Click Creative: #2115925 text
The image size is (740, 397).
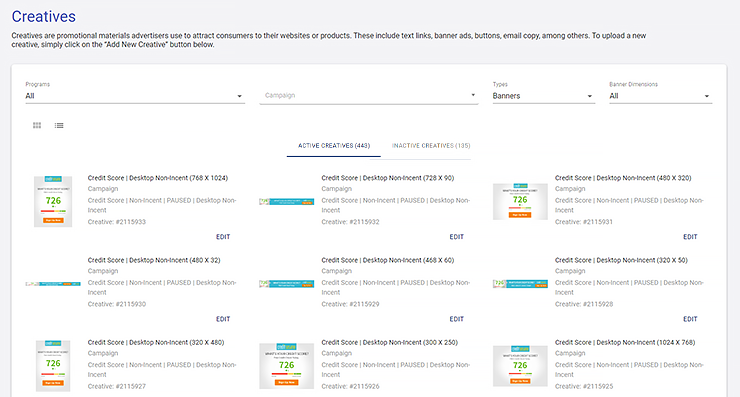[x=584, y=386]
